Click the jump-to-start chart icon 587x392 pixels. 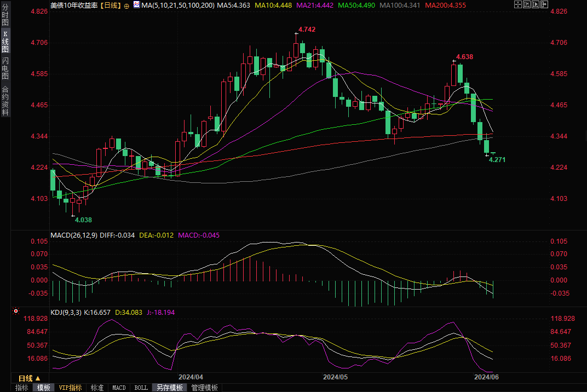tap(527, 4)
